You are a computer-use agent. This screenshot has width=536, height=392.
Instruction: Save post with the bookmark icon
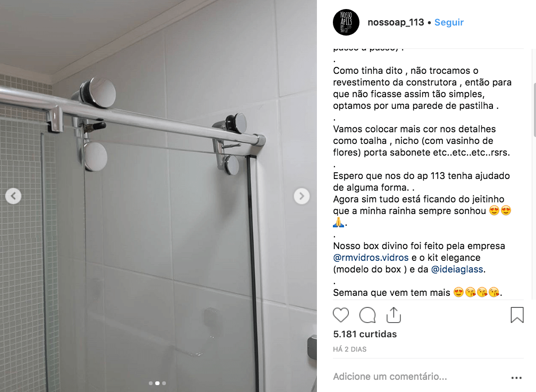tap(517, 315)
